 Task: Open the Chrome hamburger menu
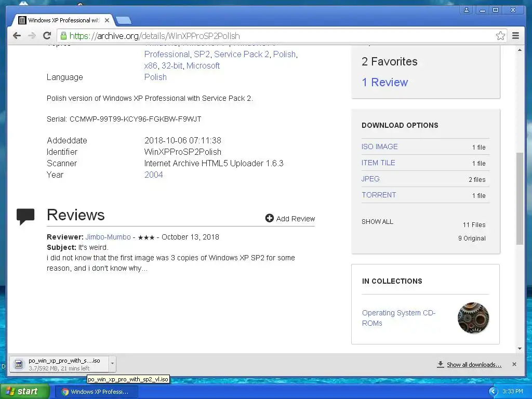click(x=515, y=36)
